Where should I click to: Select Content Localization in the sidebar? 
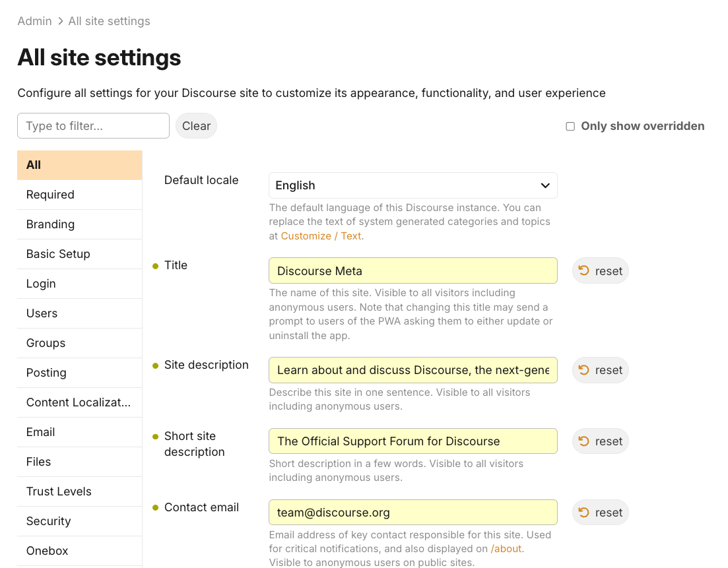coord(78,402)
